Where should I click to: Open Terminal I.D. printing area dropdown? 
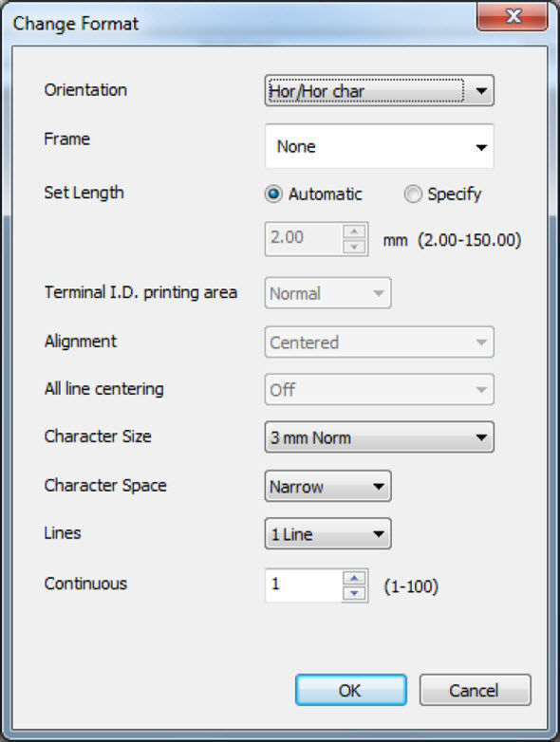click(328, 293)
